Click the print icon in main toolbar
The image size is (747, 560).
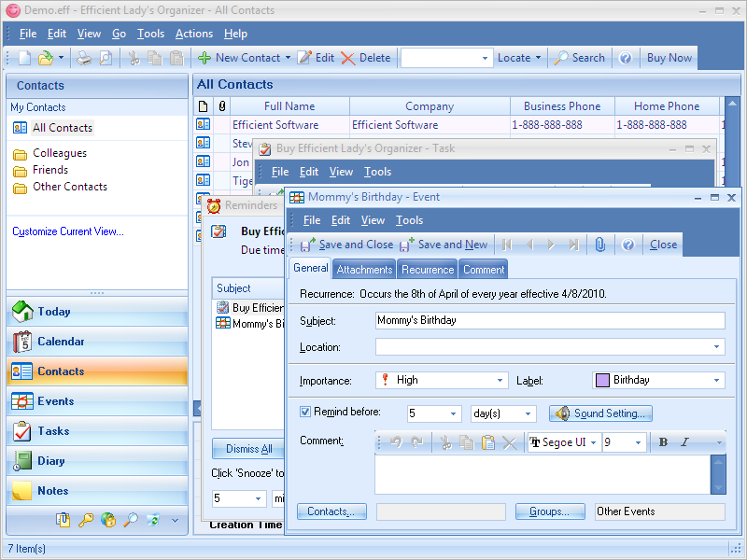[84, 58]
